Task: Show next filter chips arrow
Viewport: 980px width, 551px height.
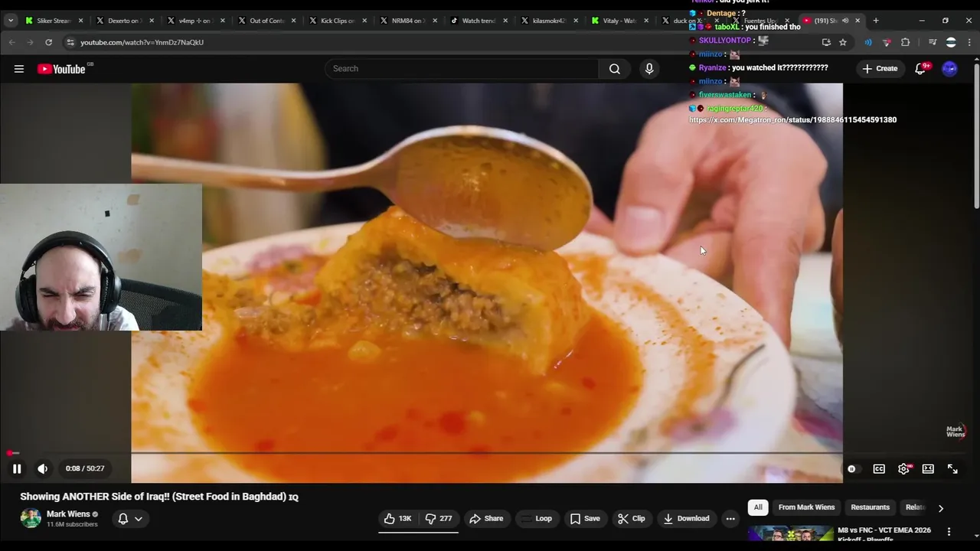Action: tap(941, 508)
